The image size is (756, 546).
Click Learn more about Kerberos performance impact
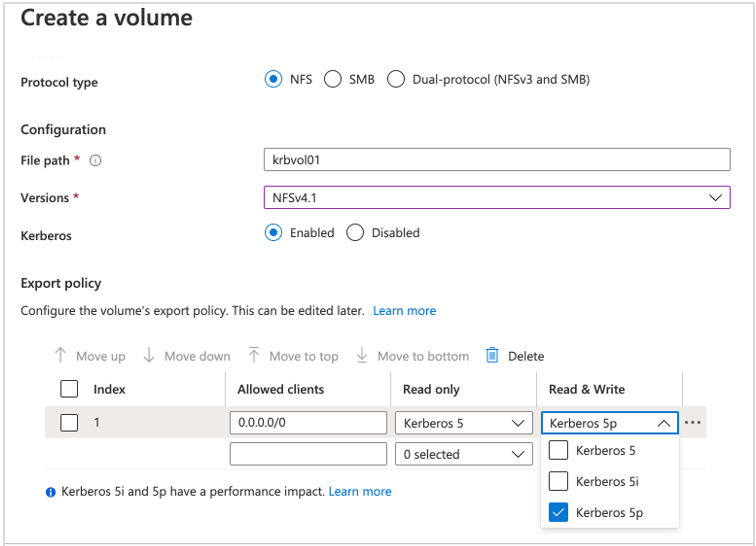tap(360, 492)
